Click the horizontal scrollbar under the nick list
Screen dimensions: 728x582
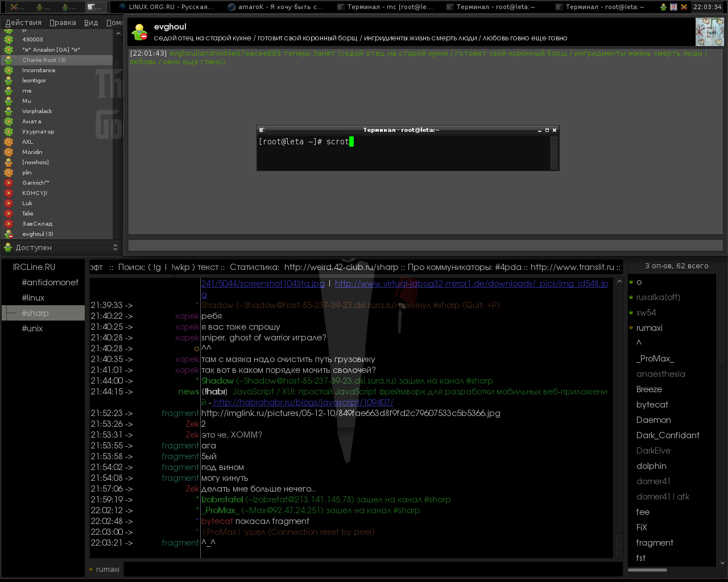point(647,570)
